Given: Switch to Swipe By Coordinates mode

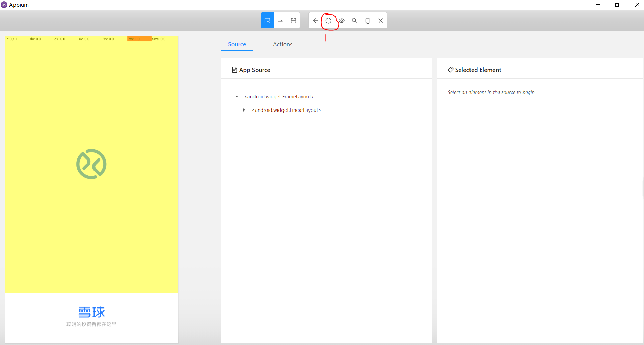Looking at the screenshot, I should [280, 21].
